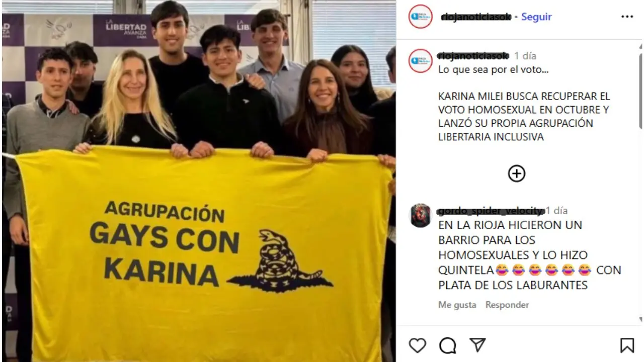This screenshot has height=362, width=644.
Task: Click the KARINA MILEI caption text
Action: [x=517, y=116]
